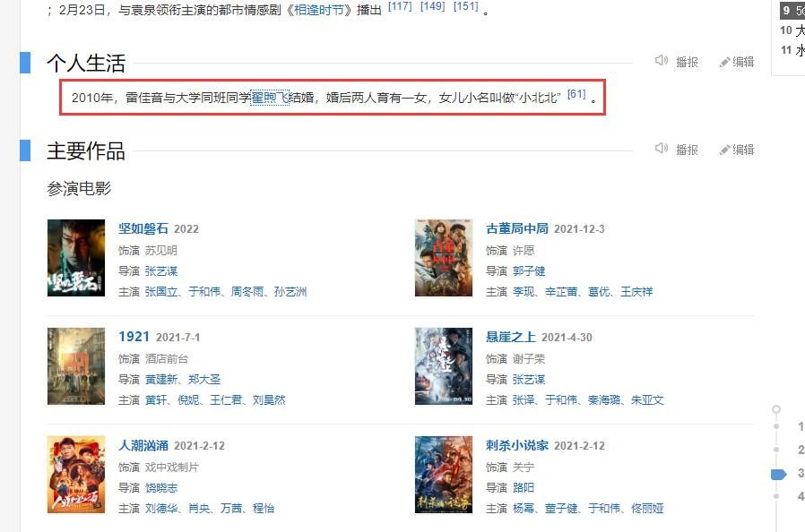Open the 坚如磐石 movie poster thumbnail
This screenshot has width=805, height=532.
pyautogui.click(x=76, y=258)
